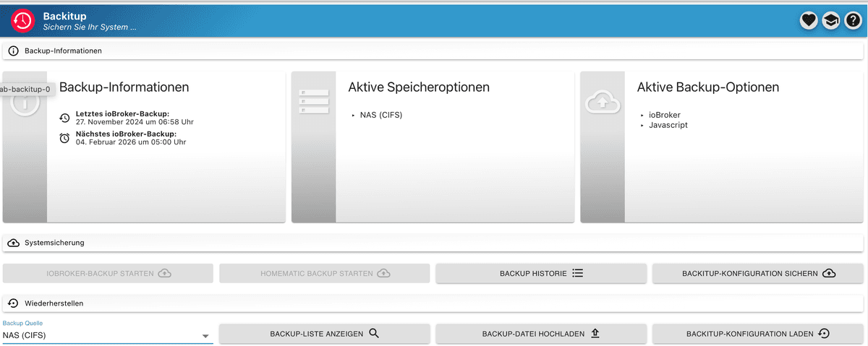
Task: Click the NAS (CIFS) storage option entry
Action: [x=380, y=115]
